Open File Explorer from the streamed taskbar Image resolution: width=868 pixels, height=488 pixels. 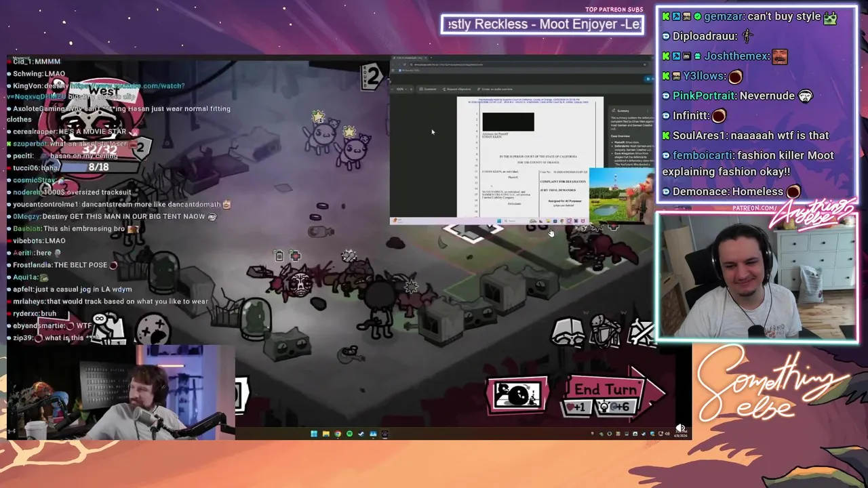click(x=326, y=434)
